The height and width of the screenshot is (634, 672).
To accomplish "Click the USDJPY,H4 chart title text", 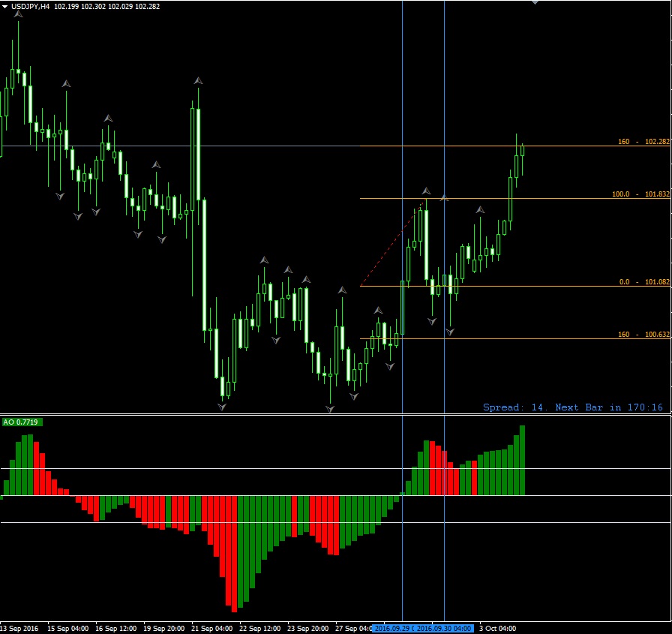I will coord(31,7).
